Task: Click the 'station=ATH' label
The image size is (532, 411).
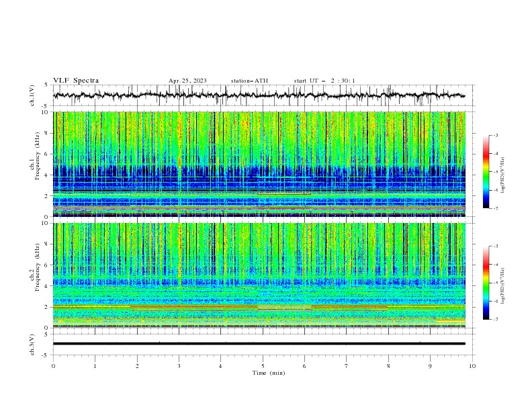Action: coord(249,81)
